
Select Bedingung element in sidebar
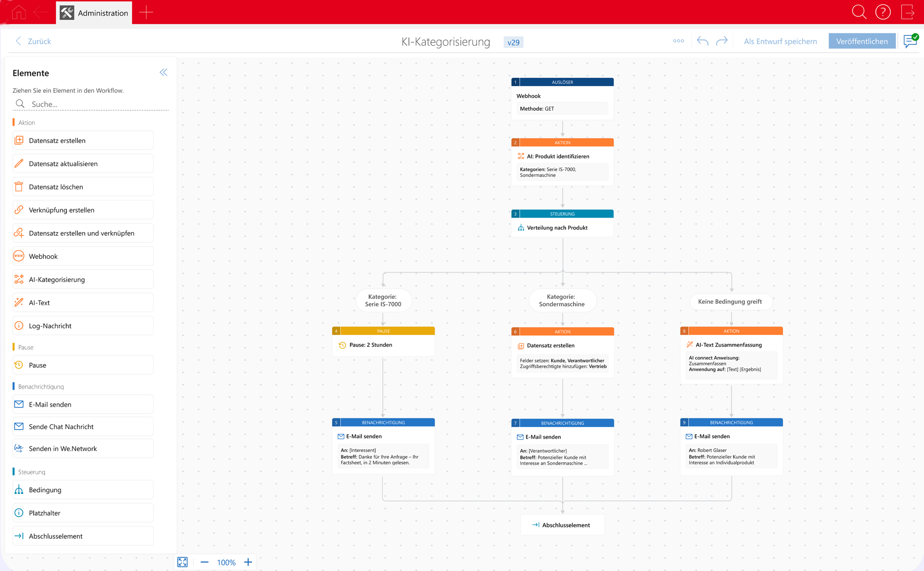click(83, 490)
